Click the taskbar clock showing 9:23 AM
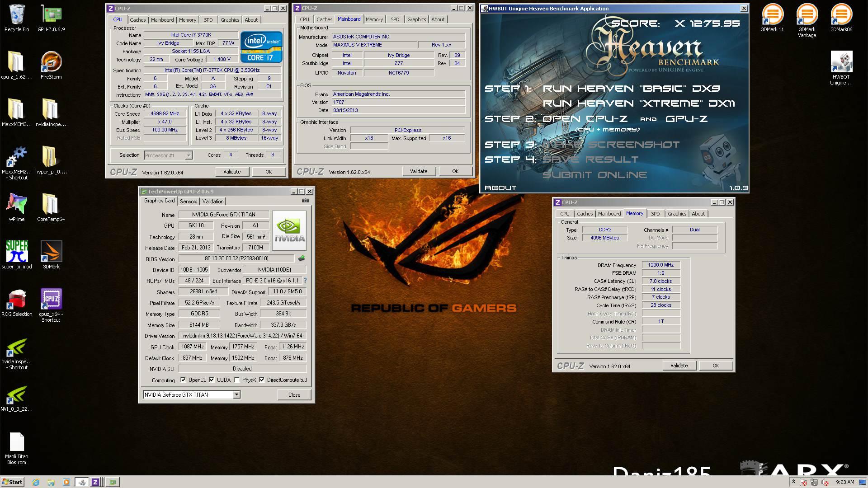The width and height of the screenshot is (868, 488). pyautogui.click(x=845, y=482)
